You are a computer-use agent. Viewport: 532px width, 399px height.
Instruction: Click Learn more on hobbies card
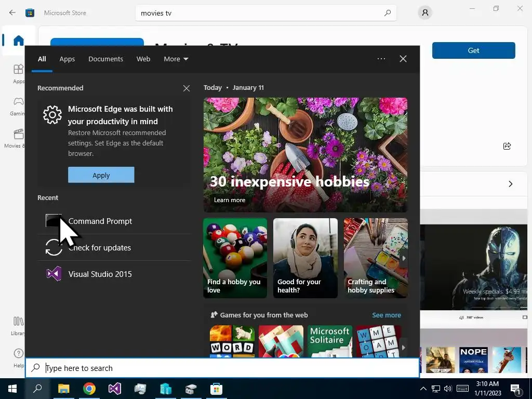pos(229,200)
